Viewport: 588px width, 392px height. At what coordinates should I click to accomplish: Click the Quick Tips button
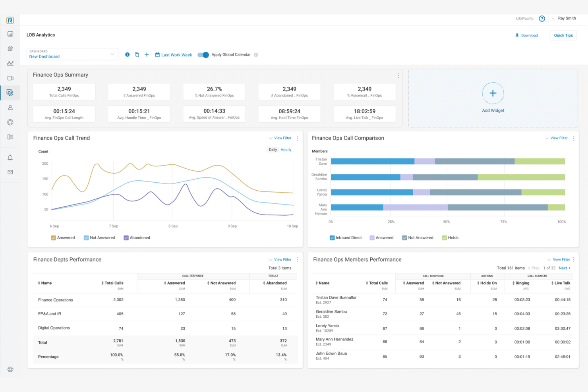[563, 35]
